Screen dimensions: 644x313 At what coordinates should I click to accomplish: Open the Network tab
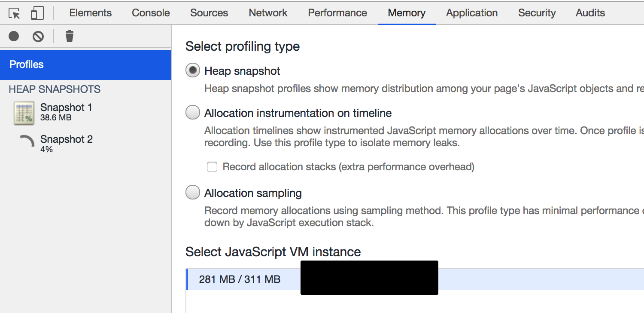pos(268,13)
